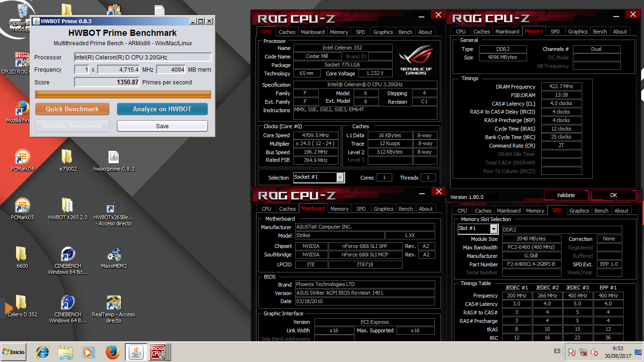Click the nForce 680i SLI SPP chipset field
The height and width of the screenshot is (362, 644).
pyautogui.click(x=365, y=246)
